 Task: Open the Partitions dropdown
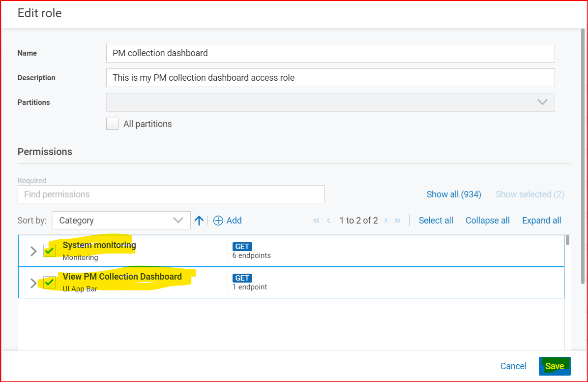pos(330,102)
